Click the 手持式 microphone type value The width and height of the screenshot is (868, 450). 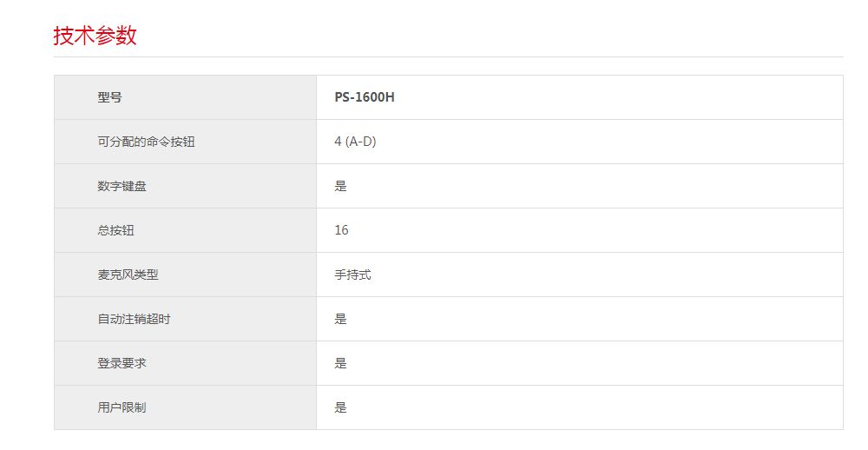pyautogui.click(x=352, y=275)
